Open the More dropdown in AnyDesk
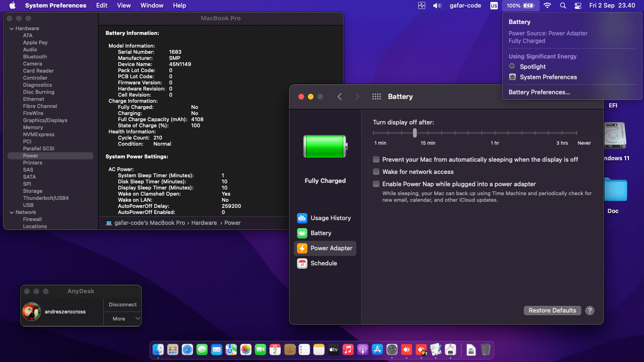This screenshot has width=644, height=362. pyautogui.click(x=123, y=319)
